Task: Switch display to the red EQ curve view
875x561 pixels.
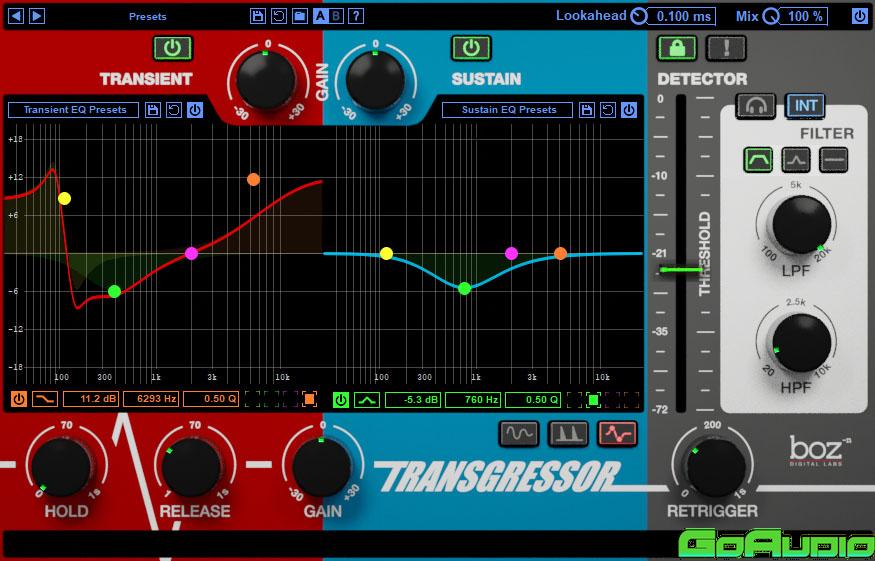Action: (618, 434)
